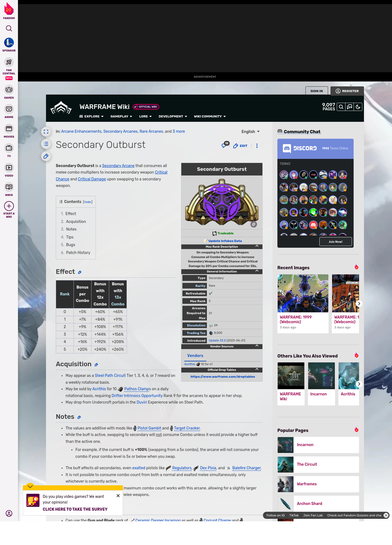
Task: Open the Archon Shard popular page
Action: click(318, 504)
